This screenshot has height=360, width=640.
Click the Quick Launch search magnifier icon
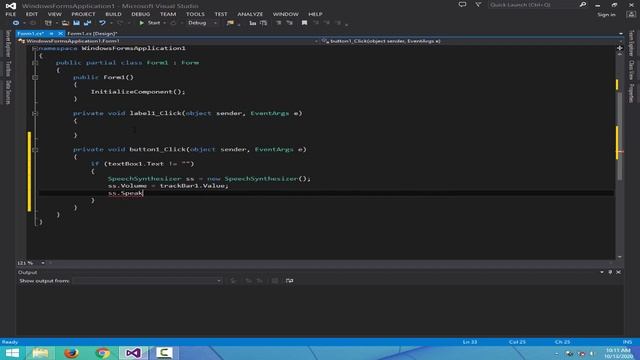click(x=583, y=4)
